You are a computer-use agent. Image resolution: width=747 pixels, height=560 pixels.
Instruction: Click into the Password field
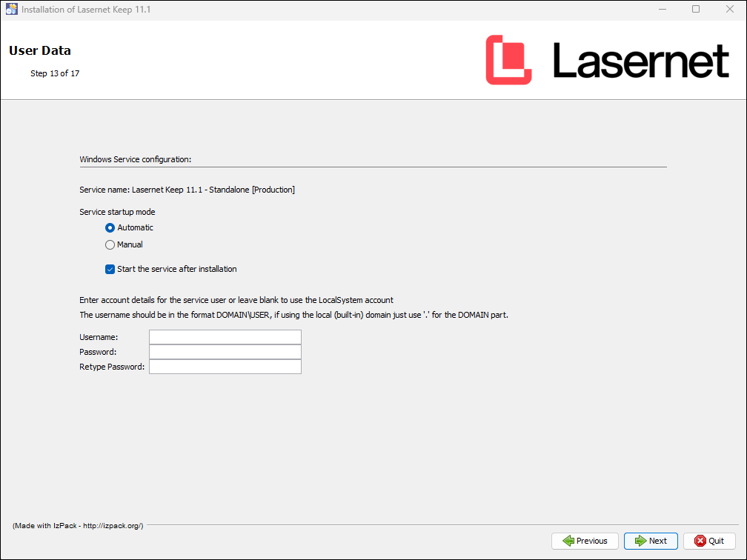pos(225,353)
